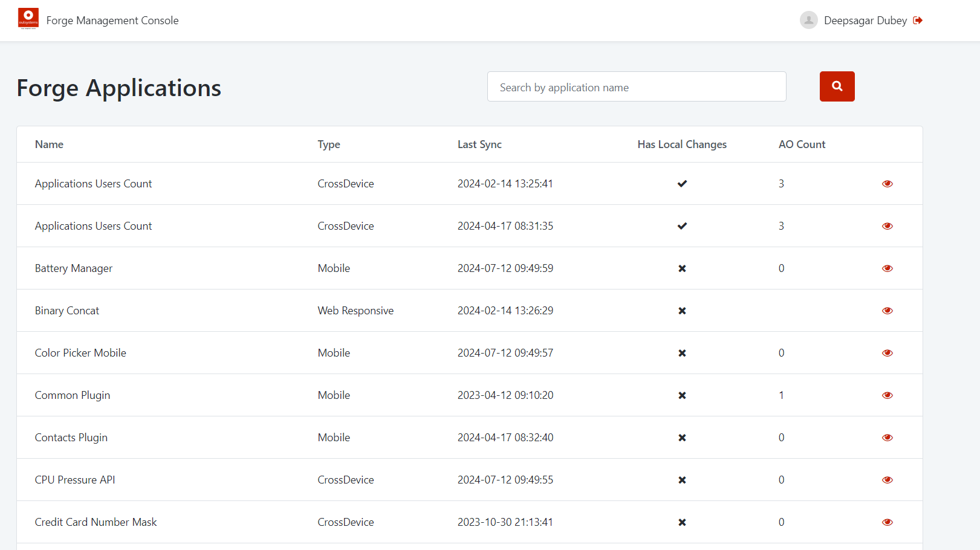This screenshot has width=980, height=550.
Task: Click the eye icon for Credit Card Number Mask
Action: tap(887, 522)
